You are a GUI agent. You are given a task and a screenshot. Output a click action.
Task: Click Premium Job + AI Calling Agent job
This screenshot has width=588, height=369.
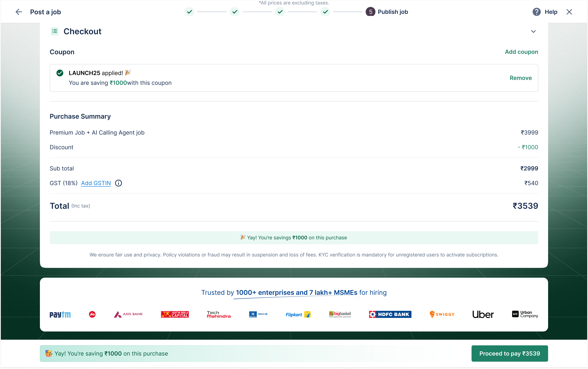click(97, 133)
